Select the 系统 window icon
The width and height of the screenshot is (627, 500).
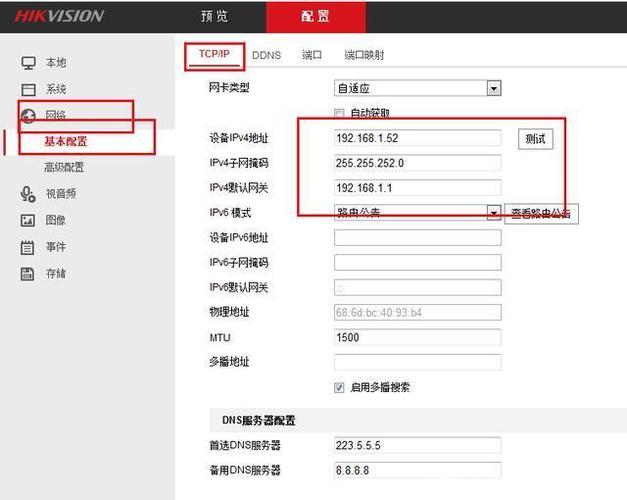click(x=28, y=89)
